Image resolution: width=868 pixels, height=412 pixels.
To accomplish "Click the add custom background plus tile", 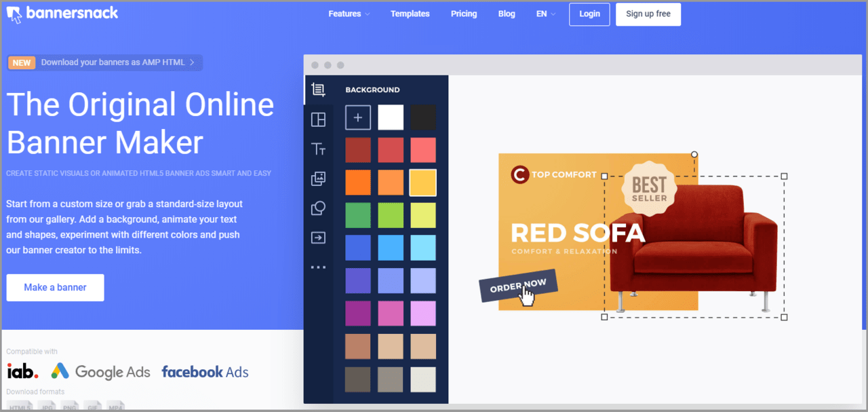I will (x=358, y=117).
